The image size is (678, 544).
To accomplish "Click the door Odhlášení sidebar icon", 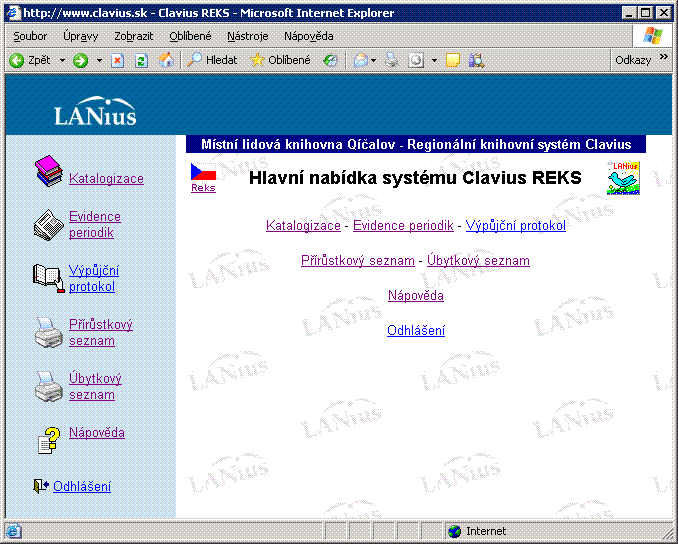I will click(41, 486).
